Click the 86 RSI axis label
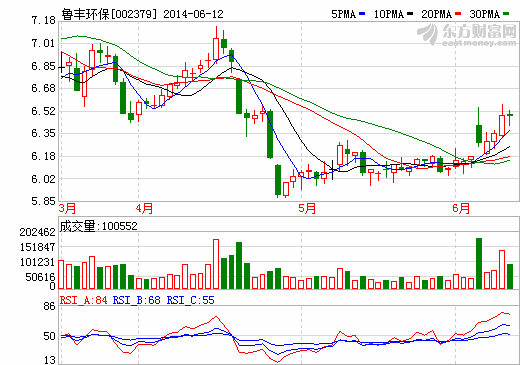This screenshot has width=520, height=365. point(49,306)
